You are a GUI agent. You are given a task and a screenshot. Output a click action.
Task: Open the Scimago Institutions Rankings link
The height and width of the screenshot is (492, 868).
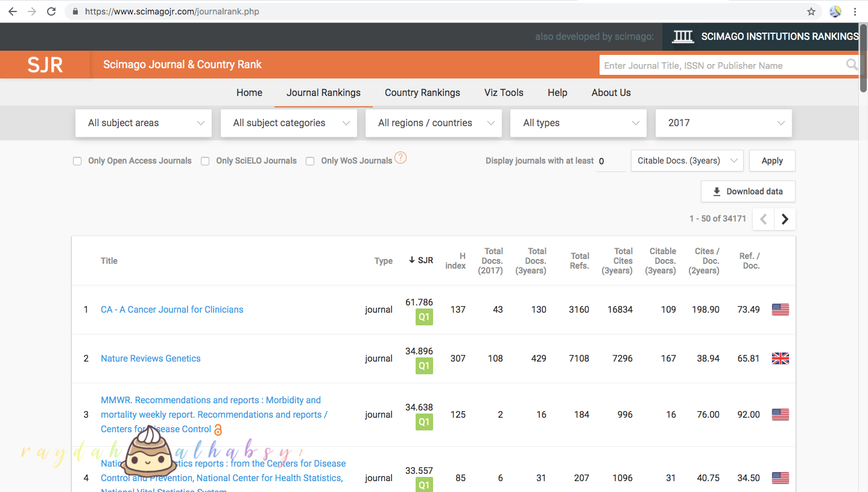(765, 37)
